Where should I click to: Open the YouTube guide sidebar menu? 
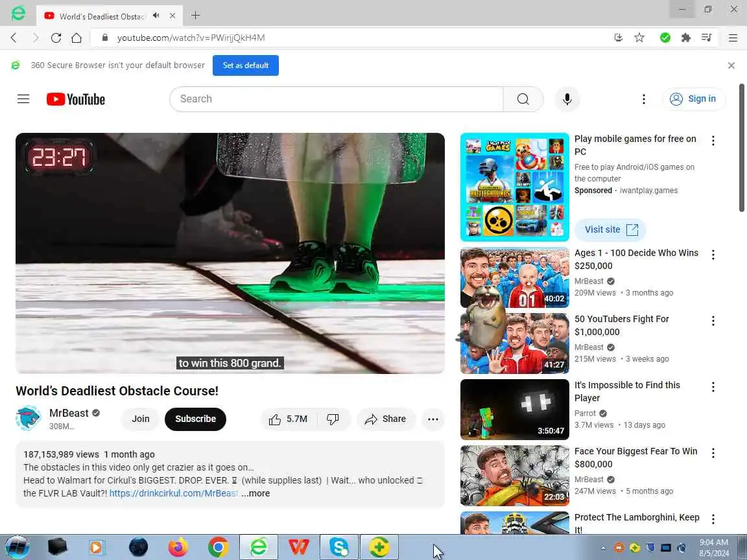coord(23,99)
